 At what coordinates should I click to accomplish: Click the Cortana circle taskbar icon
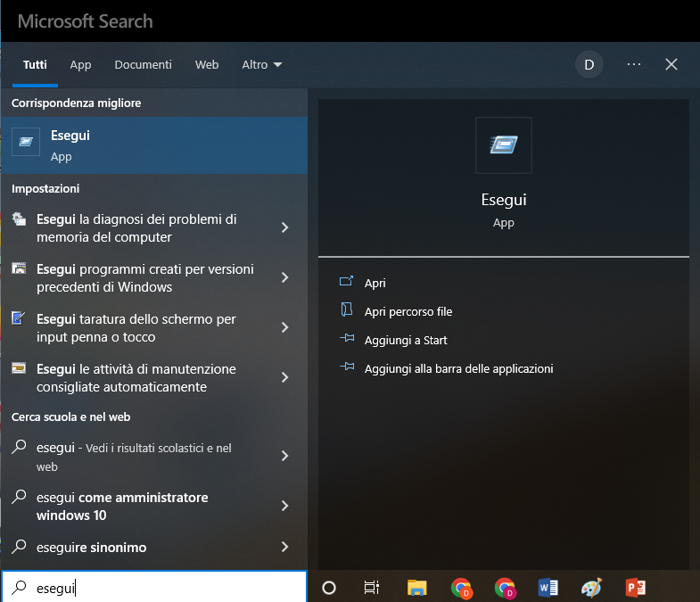[x=329, y=588]
